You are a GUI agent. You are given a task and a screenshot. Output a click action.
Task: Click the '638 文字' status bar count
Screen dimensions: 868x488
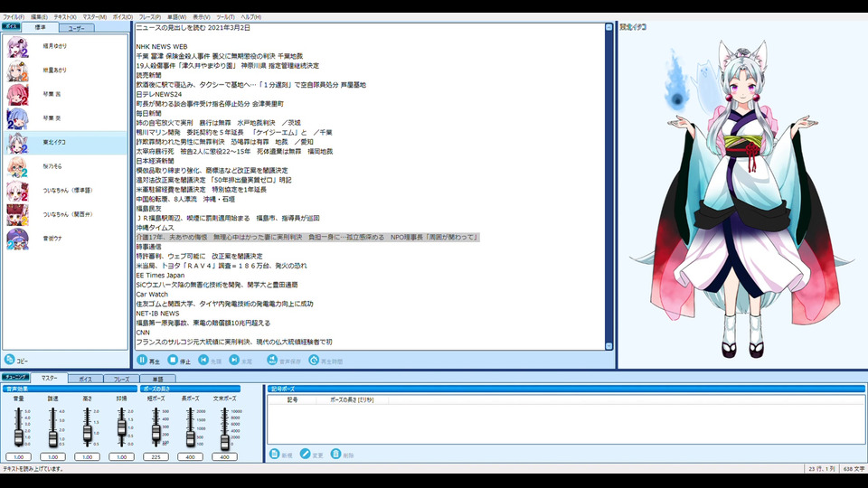coord(854,469)
